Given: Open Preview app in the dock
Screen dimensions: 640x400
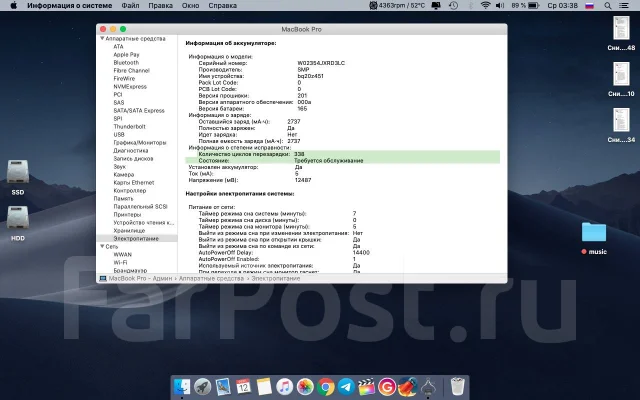Looking at the screenshot, I should 223,386.
